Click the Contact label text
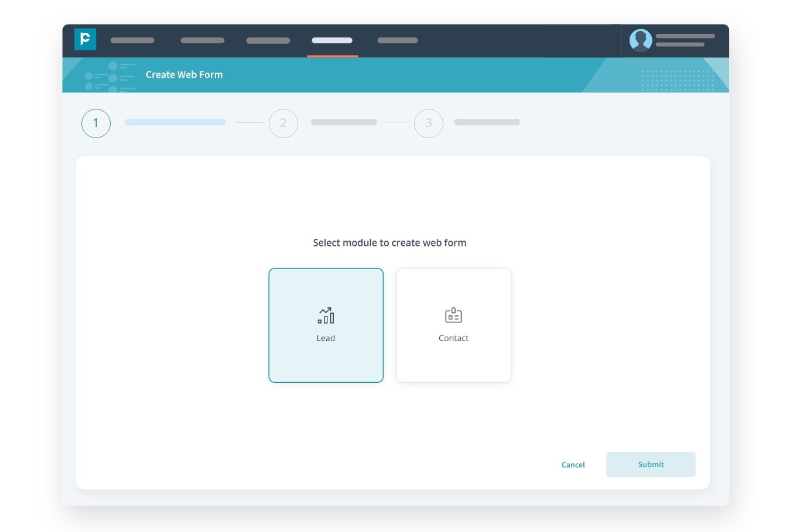Image resolution: width=800 pixels, height=532 pixels. tap(453, 338)
